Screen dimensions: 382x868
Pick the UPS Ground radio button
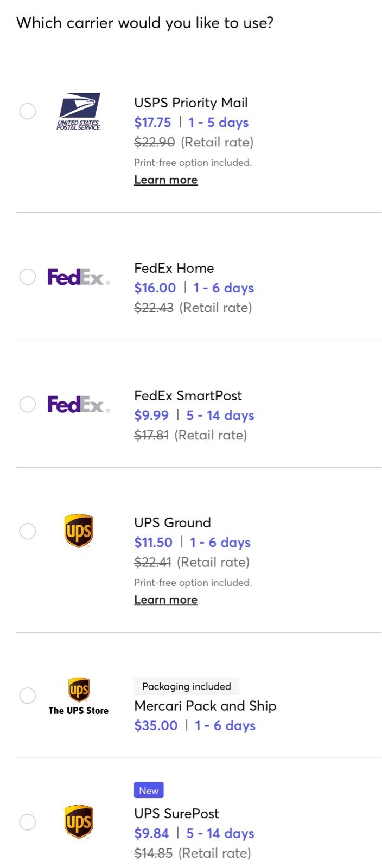coord(28,531)
